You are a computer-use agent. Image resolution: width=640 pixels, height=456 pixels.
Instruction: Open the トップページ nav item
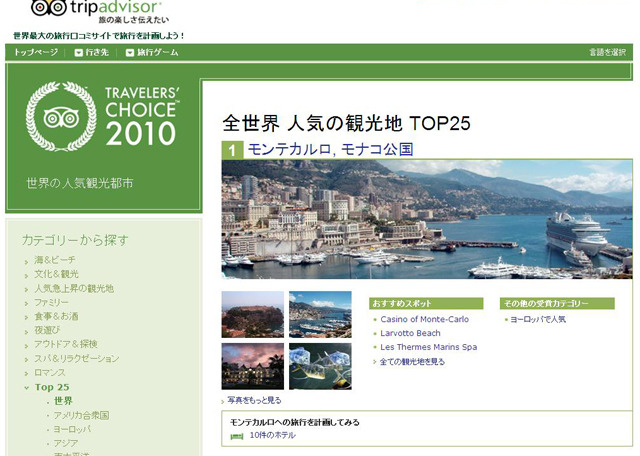pos(36,52)
